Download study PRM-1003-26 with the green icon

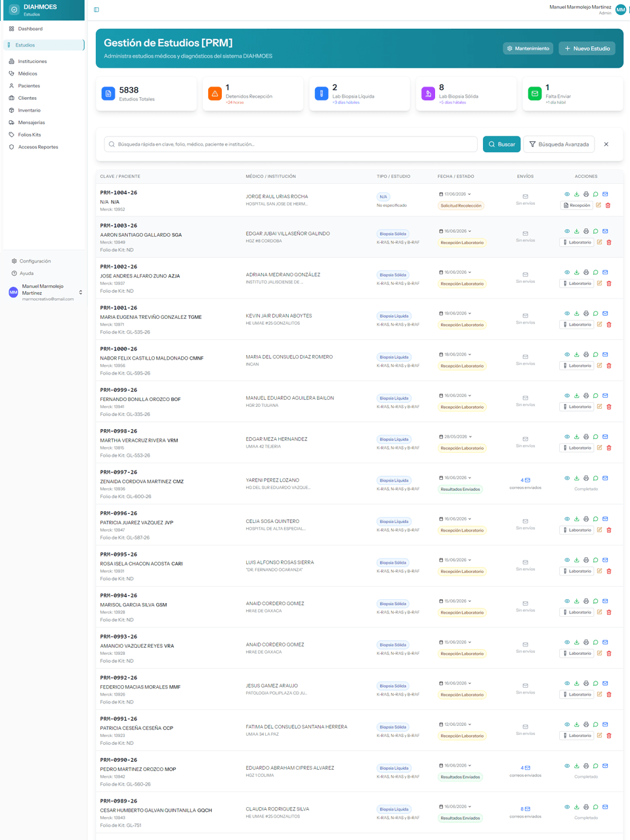click(577, 231)
